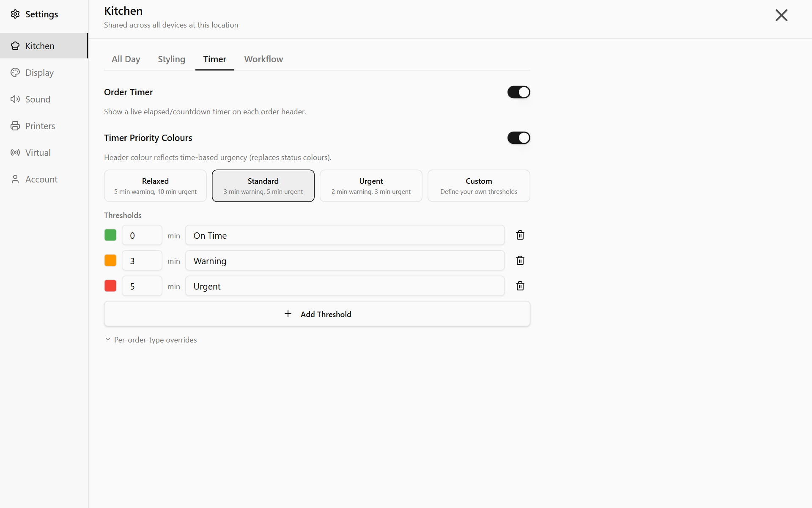The image size is (812, 508).
Task: Click the Virtual broadcast icon
Action: (15, 152)
